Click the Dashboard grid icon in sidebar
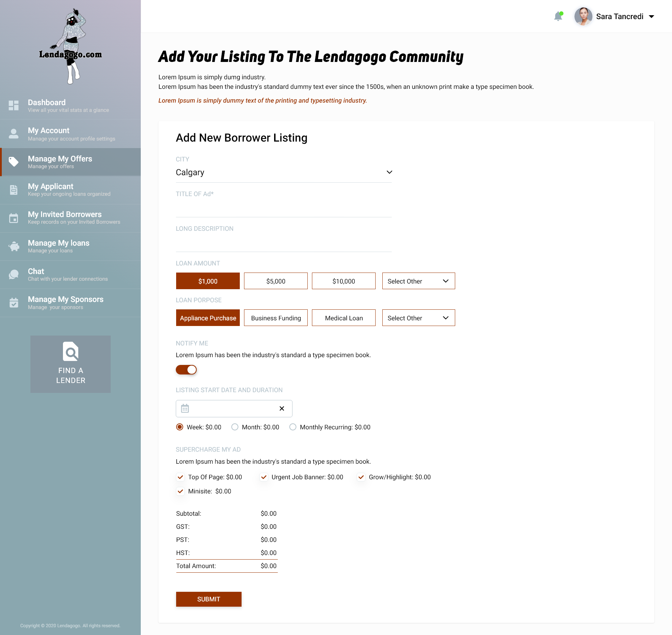672x635 pixels. click(x=13, y=105)
